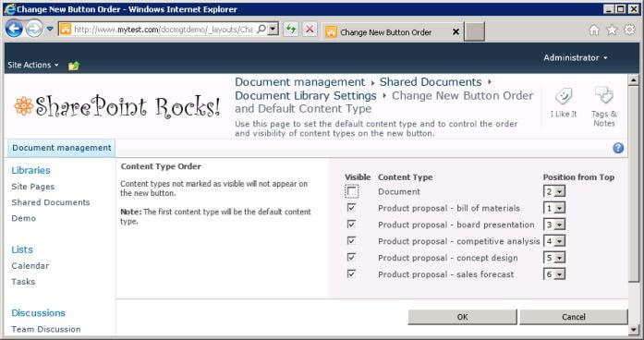Open position dropdown for sales forecast
The height and width of the screenshot is (340, 644).
(554, 274)
